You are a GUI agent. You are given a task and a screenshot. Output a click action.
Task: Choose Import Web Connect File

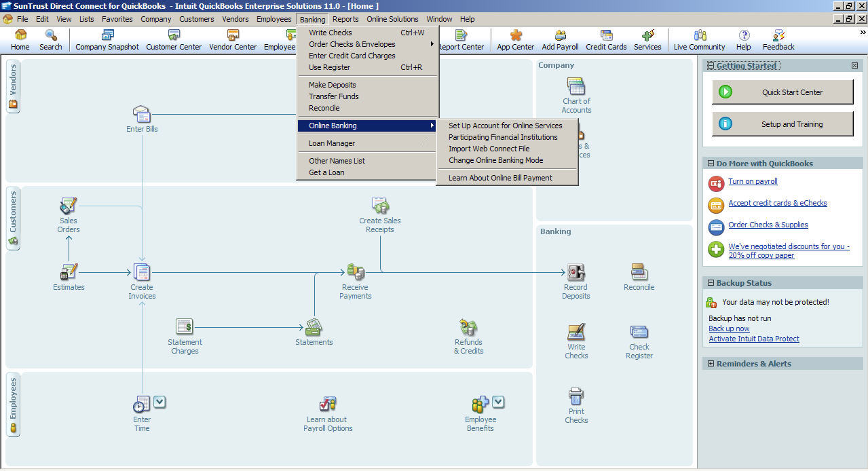tap(507, 149)
